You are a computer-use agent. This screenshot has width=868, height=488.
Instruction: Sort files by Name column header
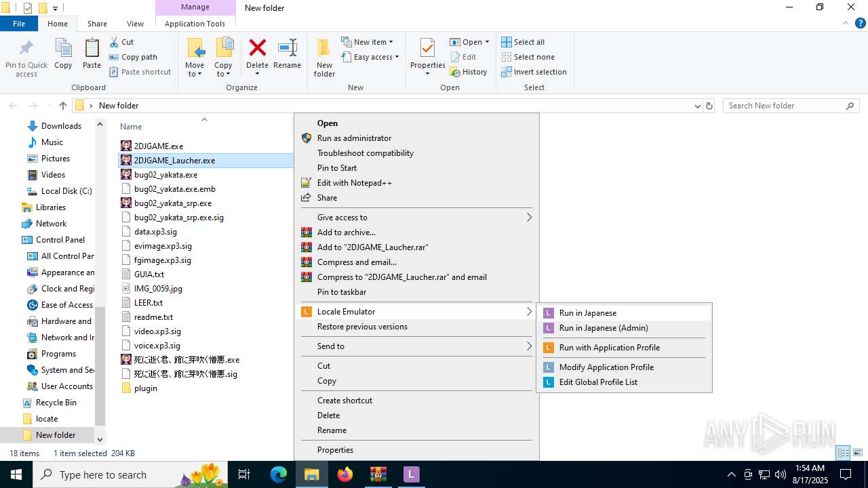[131, 127]
